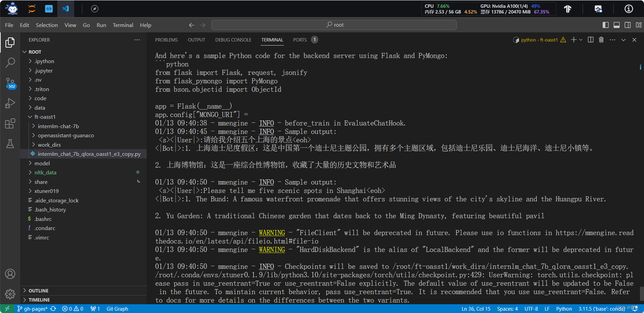Open the Accounts menu icon
Screen dimensions: 644x313
coord(10,274)
